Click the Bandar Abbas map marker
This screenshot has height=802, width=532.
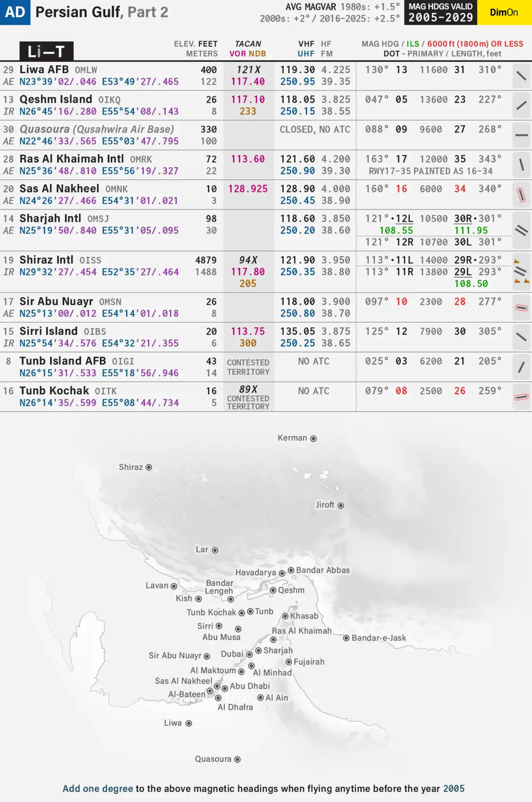point(291,570)
